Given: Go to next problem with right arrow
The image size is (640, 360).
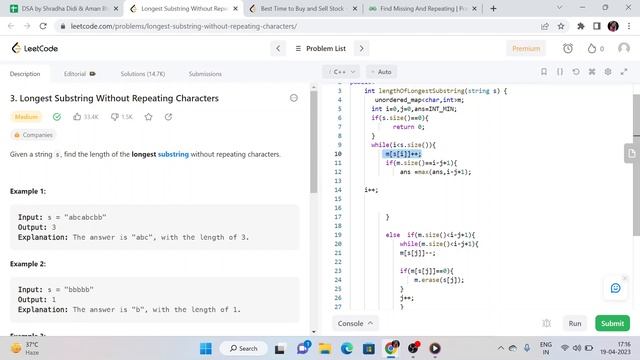Looking at the screenshot, I should [361, 48].
